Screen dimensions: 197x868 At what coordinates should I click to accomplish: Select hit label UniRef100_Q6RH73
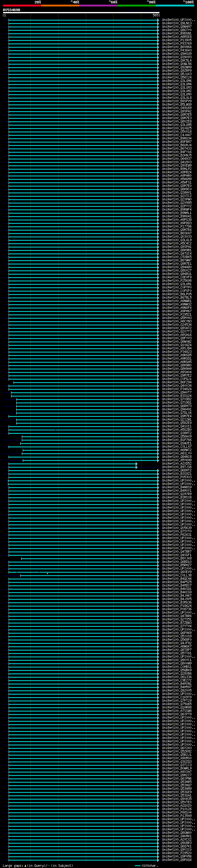tap(177, 406)
